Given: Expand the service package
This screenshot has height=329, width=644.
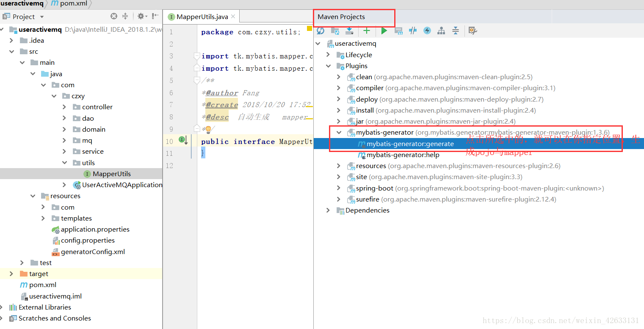Looking at the screenshot, I should (x=64, y=152).
